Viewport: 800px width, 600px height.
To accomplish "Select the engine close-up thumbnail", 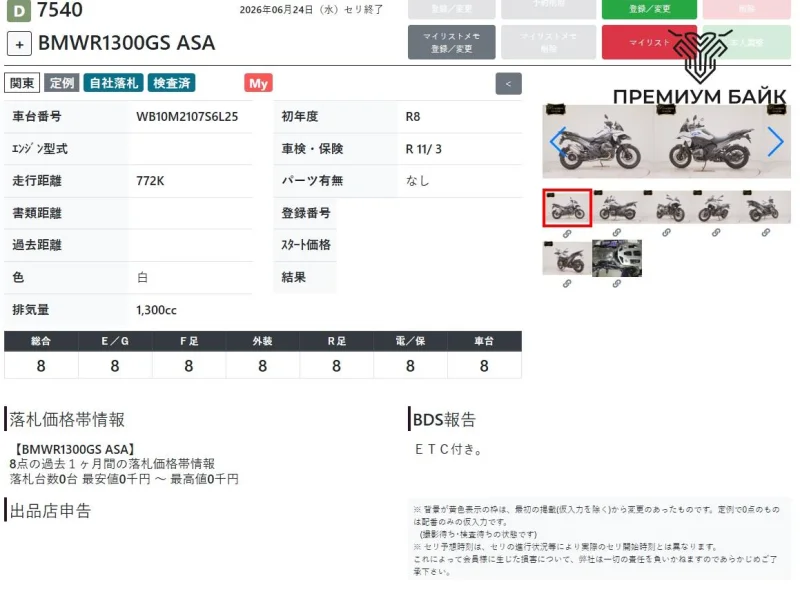I will (617, 258).
